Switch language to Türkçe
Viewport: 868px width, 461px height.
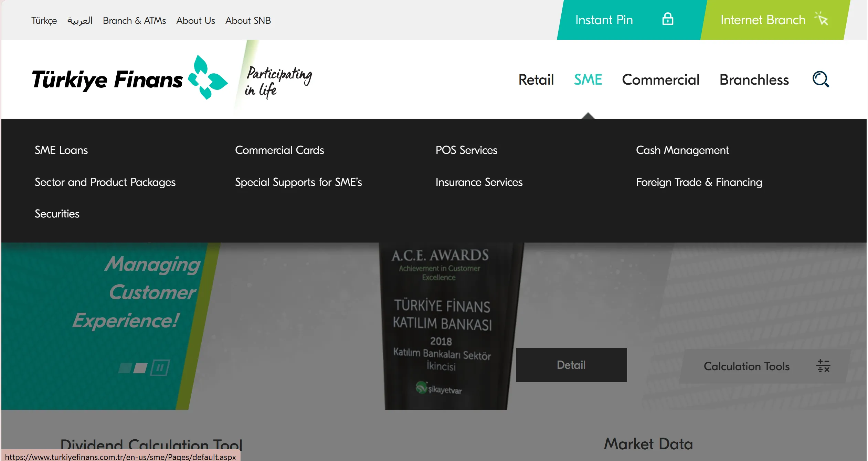(x=44, y=21)
